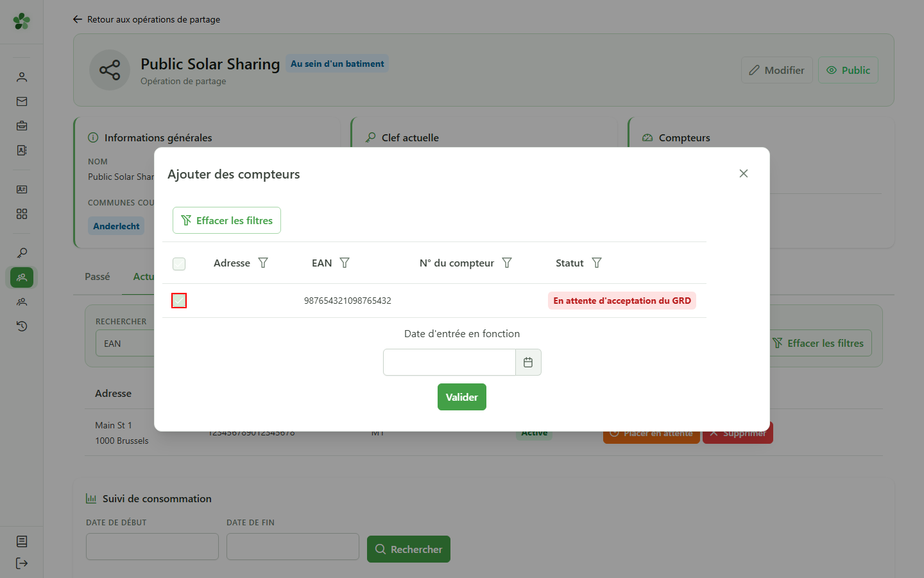Toggle the select-all checkbox in the header
Viewport: 924px width, 578px height.
179,264
